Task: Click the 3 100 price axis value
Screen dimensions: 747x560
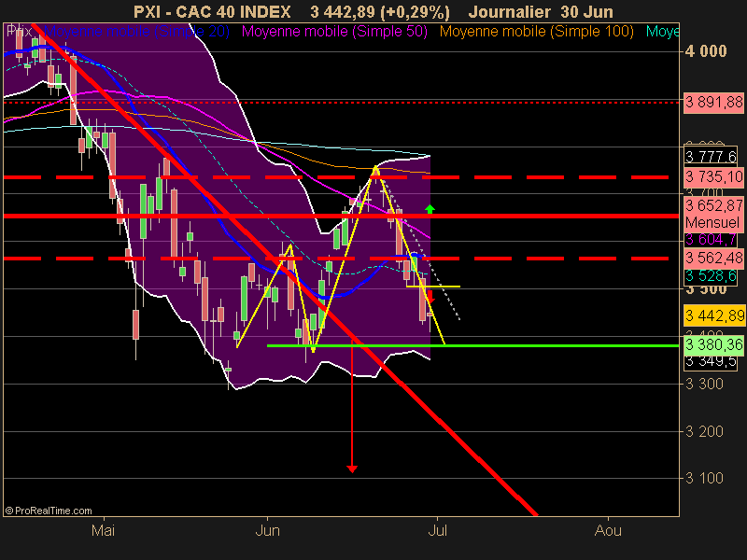Action: pyautogui.click(x=704, y=478)
